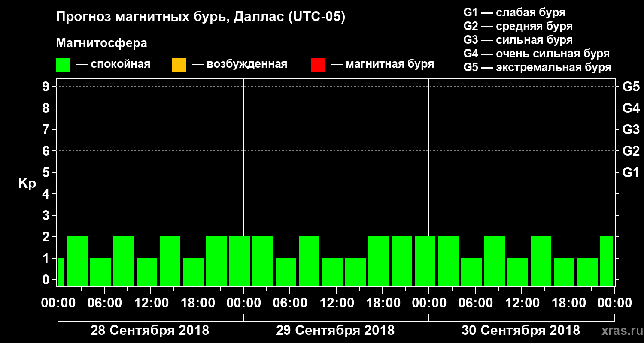Viewport: 644px width, 343px height.
Task: Click the 'Kp' y-axis title
Action: pyautogui.click(x=27, y=184)
